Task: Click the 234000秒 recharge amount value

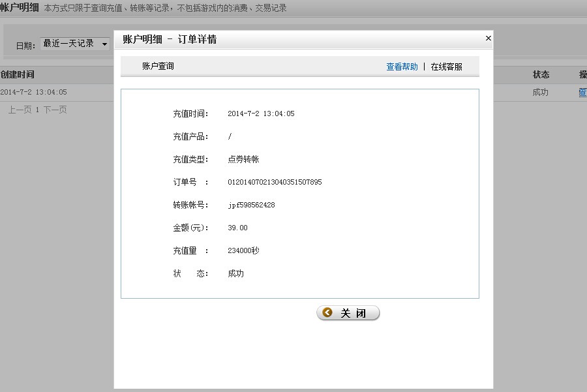Action: tap(243, 250)
